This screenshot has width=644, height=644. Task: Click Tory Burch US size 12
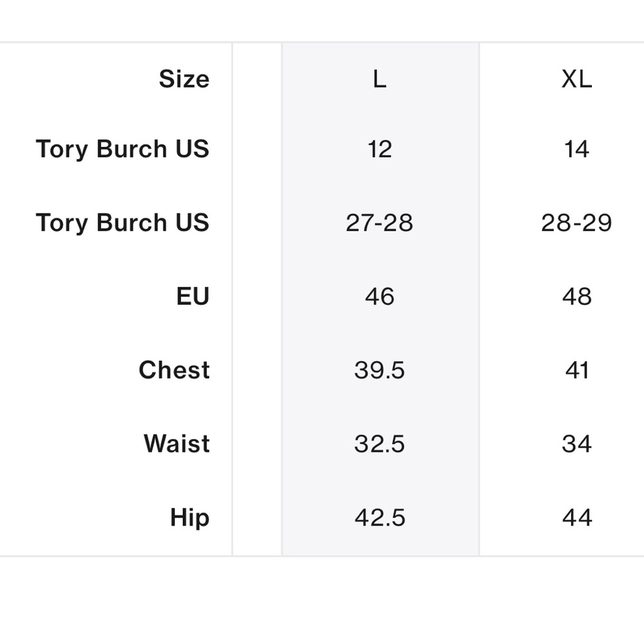[x=379, y=149]
